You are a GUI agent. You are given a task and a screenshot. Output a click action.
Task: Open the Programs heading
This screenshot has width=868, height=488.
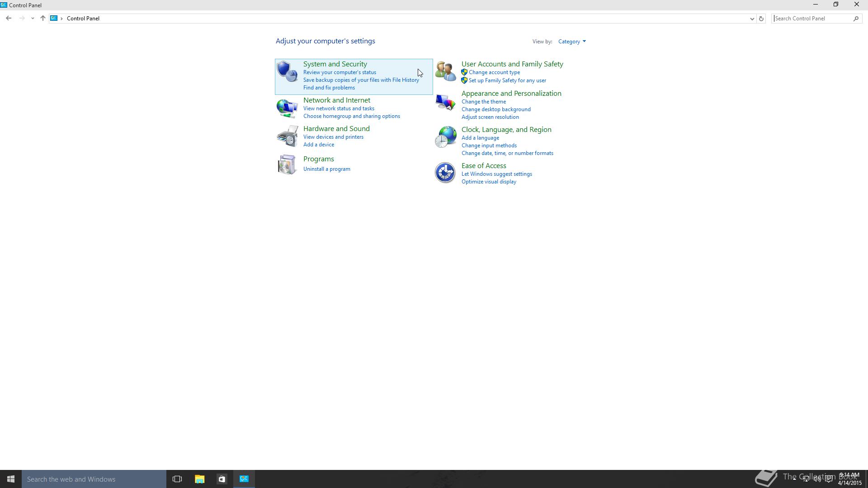pyautogui.click(x=319, y=159)
